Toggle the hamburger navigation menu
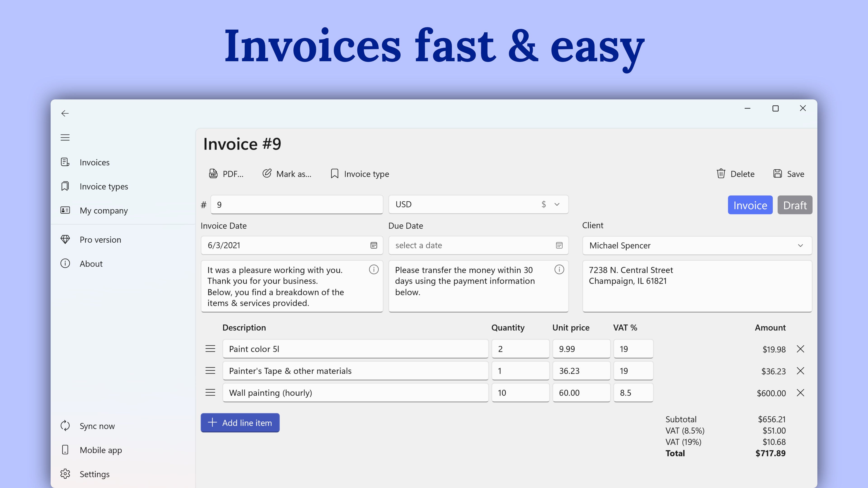This screenshot has width=868, height=488. (x=65, y=137)
